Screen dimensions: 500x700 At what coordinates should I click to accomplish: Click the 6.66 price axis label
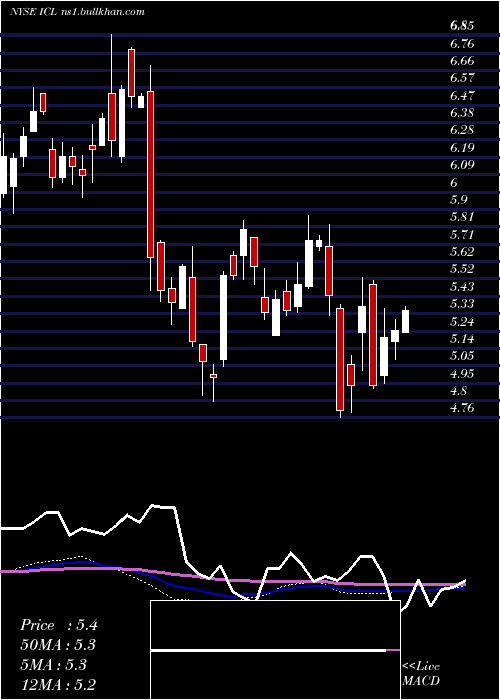coord(462,61)
